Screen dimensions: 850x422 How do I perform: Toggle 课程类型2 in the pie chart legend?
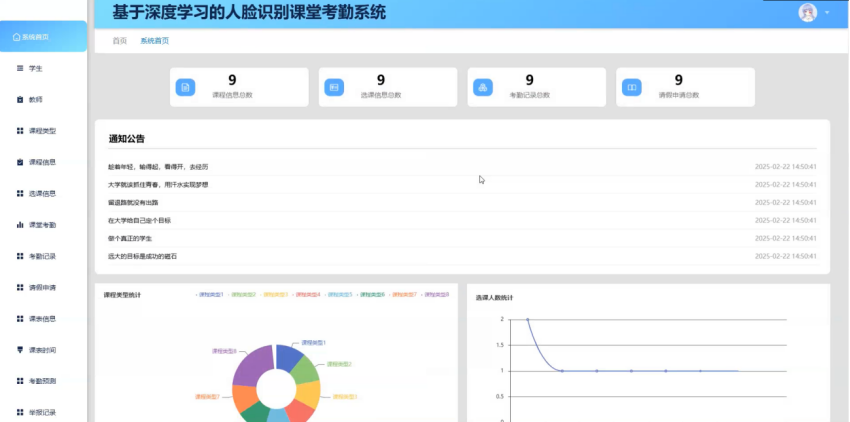click(242, 295)
